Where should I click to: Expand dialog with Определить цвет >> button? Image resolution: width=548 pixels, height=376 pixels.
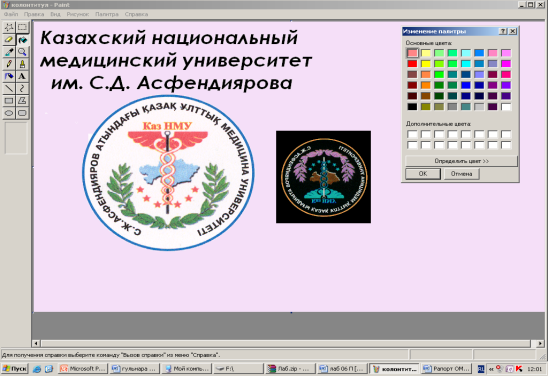[x=461, y=161]
